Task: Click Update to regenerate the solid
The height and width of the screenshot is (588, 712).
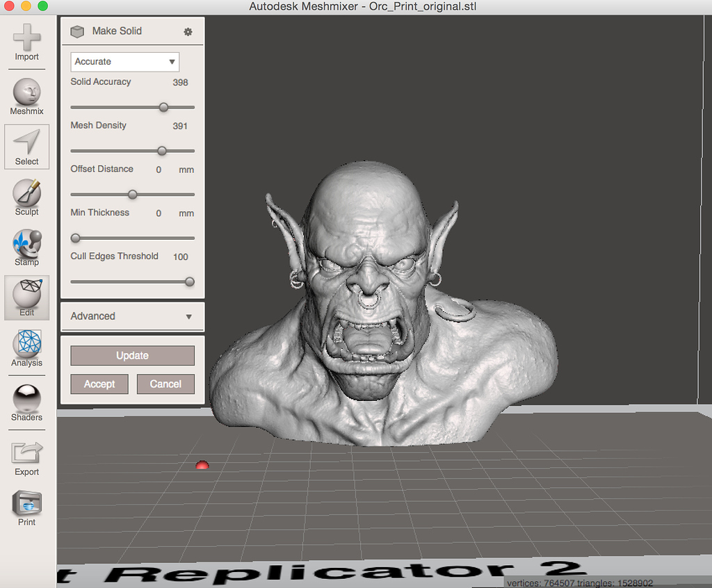Action: click(132, 355)
